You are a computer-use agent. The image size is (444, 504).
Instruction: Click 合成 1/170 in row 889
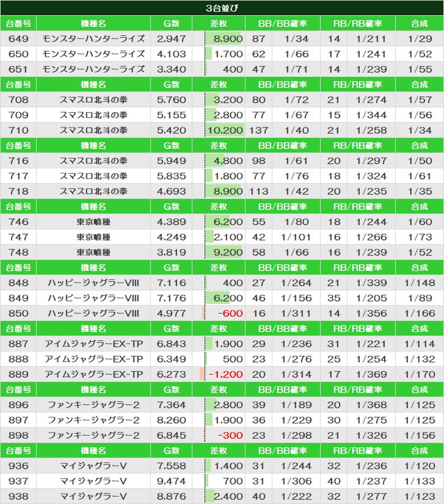pos(420,375)
